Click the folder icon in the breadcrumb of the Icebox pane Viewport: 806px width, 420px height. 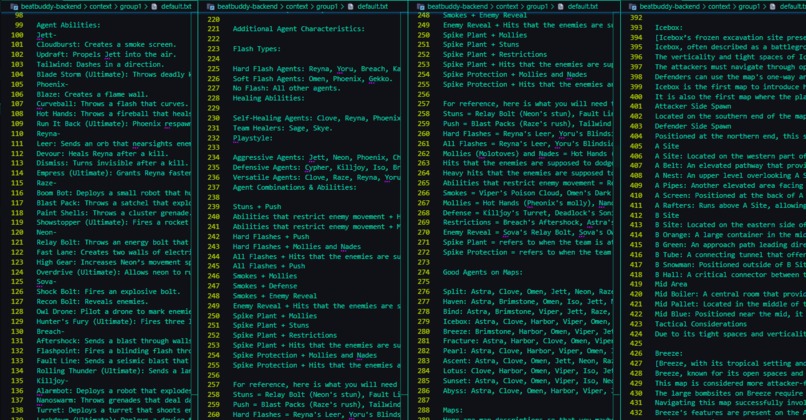[x=633, y=7]
